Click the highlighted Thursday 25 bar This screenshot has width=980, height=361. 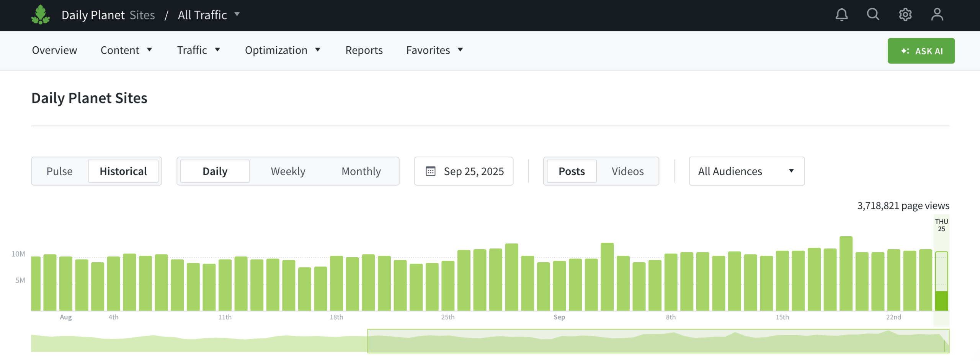(941, 282)
